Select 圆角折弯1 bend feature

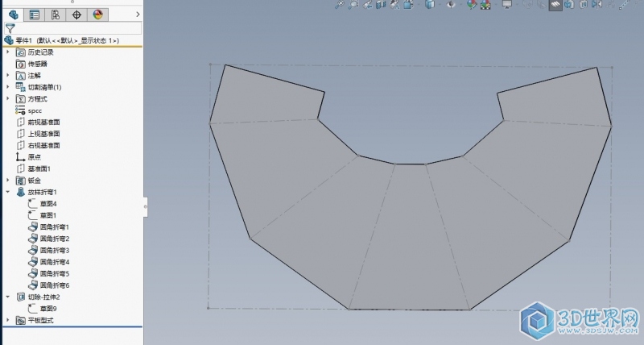coord(48,227)
